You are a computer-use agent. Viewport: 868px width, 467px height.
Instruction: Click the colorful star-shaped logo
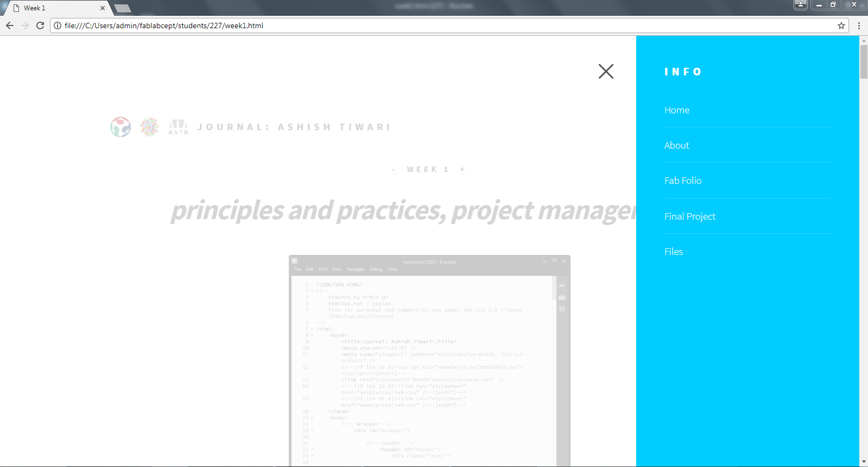[149, 127]
